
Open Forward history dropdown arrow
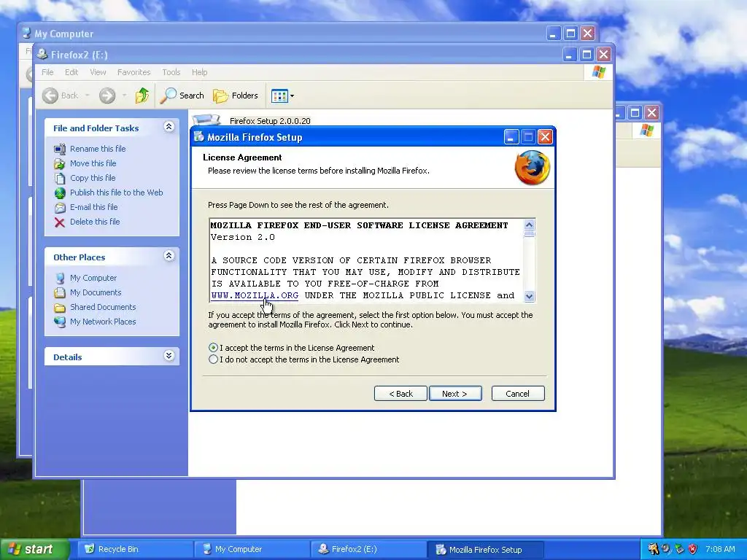pos(124,96)
